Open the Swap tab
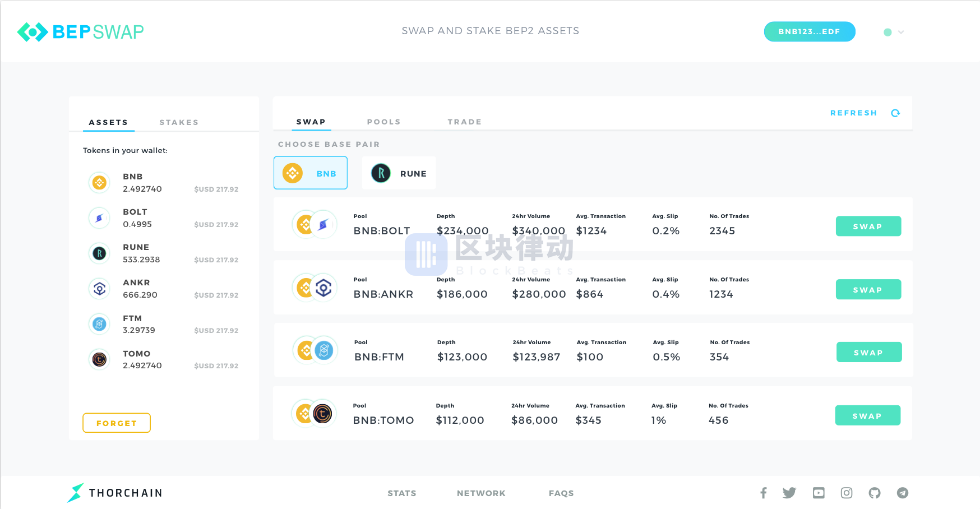The image size is (980, 509). pyautogui.click(x=311, y=122)
